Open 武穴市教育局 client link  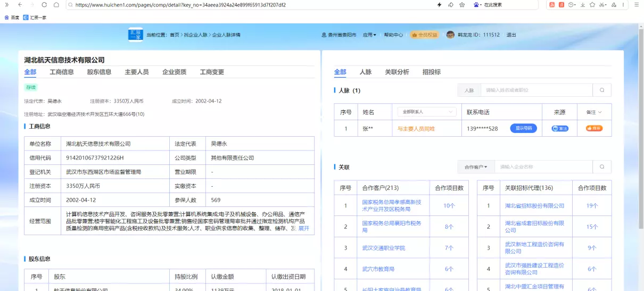point(378,269)
